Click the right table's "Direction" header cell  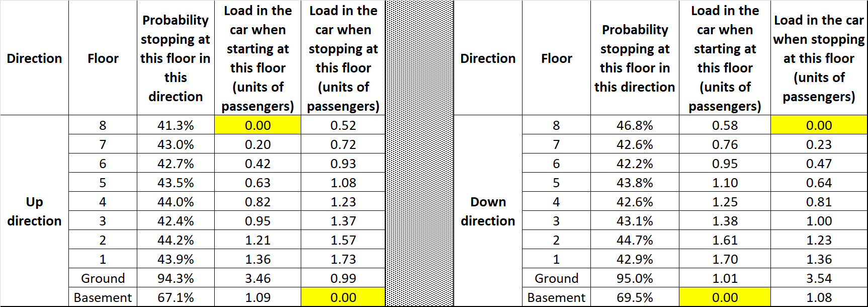point(488,58)
